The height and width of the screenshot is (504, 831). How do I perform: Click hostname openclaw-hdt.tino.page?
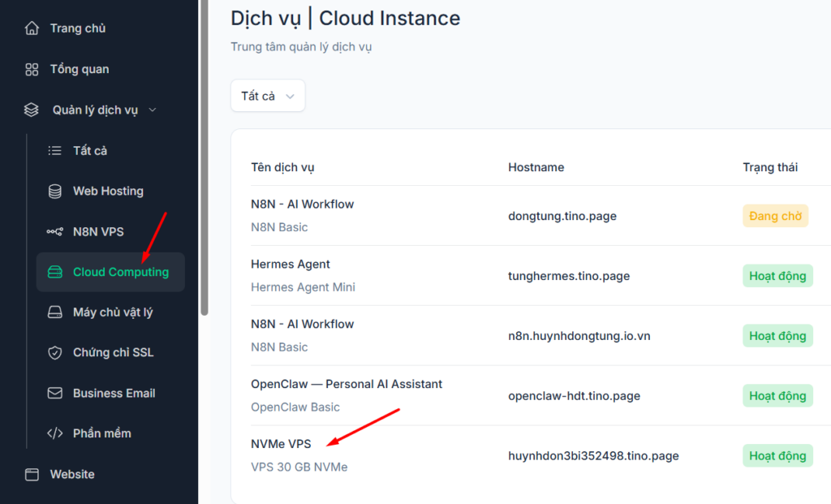(574, 396)
